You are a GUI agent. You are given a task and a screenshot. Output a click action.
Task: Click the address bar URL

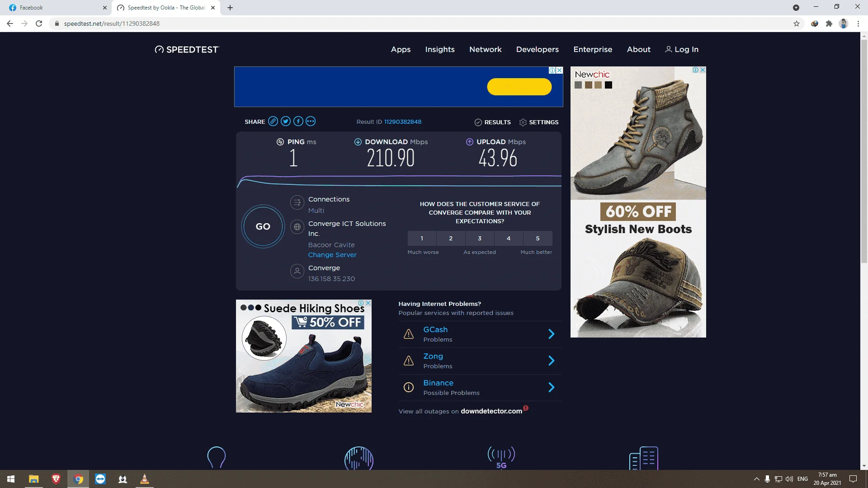[x=112, y=23]
